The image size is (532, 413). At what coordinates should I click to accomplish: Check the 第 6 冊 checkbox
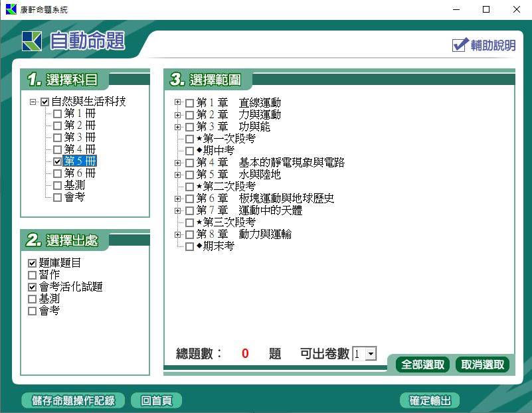click(x=57, y=173)
